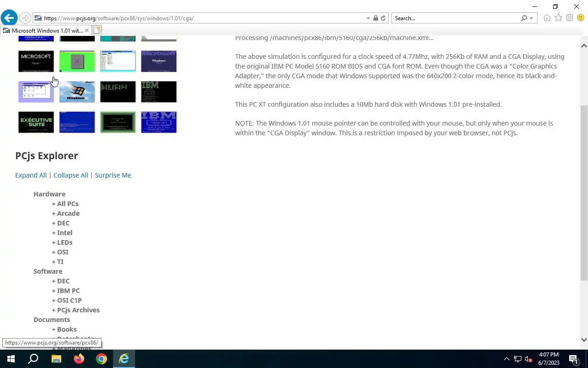Expand the PCjs Archives tree node
Viewport: 588px width, 368px height.
point(76,310)
